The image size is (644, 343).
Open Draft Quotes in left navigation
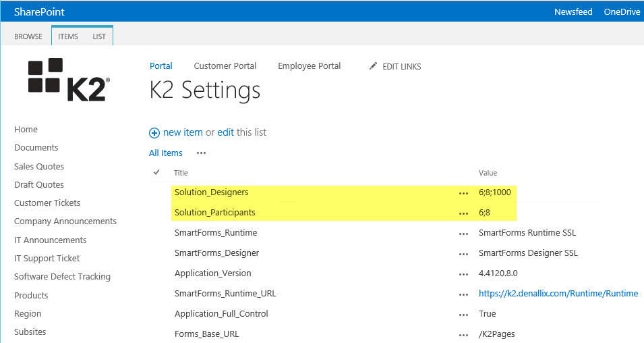click(x=39, y=184)
